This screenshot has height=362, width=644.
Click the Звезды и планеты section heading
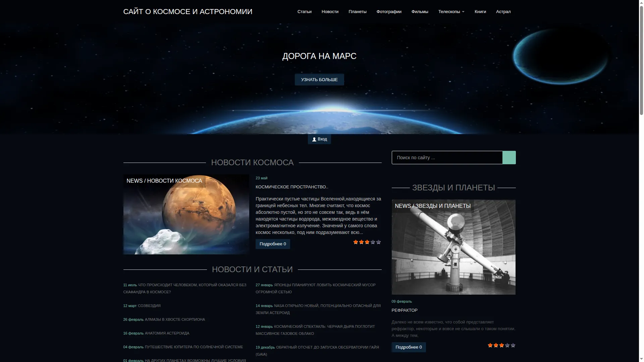pyautogui.click(x=453, y=188)
